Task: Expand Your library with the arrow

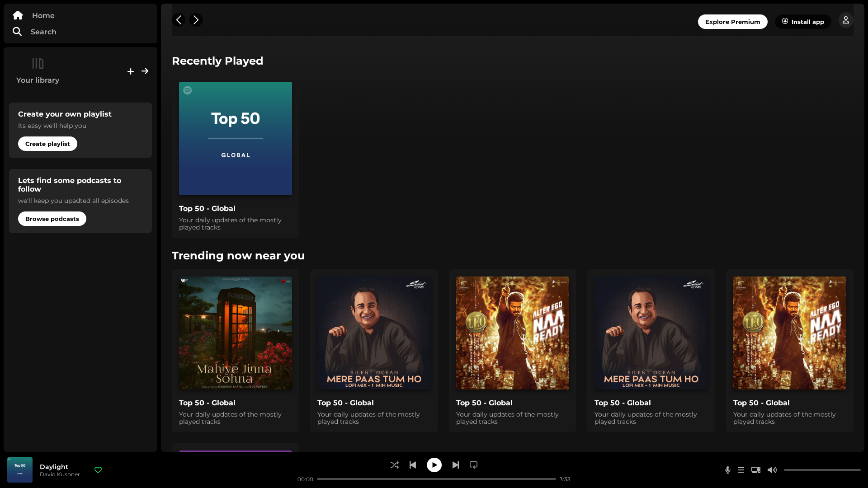Action: [145, 71]
